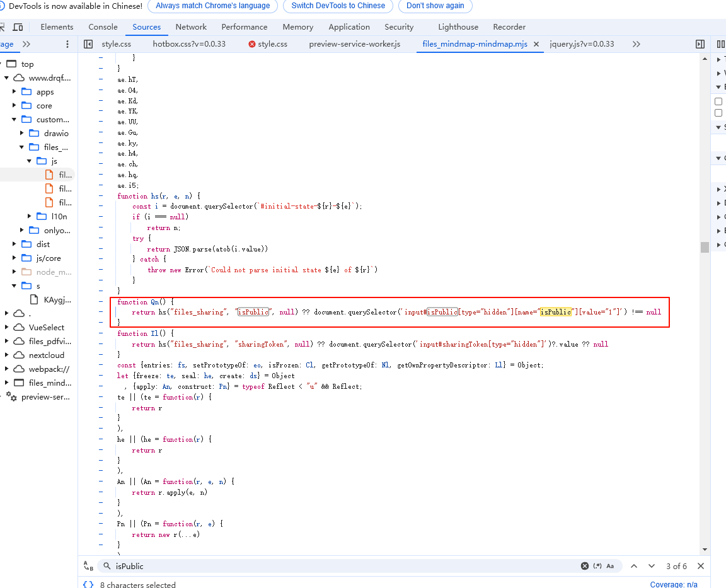Select the node_m... folder
The height and width of the screenshot is (588, 726).
(x=54, y=272)
